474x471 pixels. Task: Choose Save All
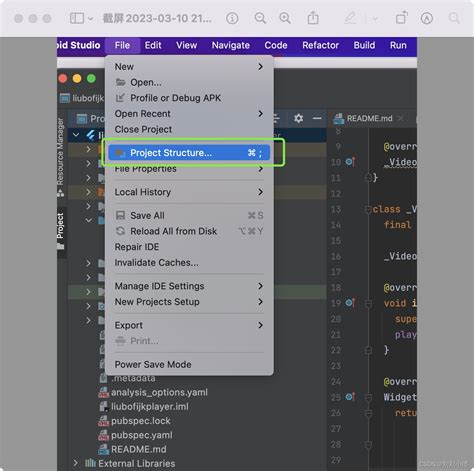tap(189, 215)
